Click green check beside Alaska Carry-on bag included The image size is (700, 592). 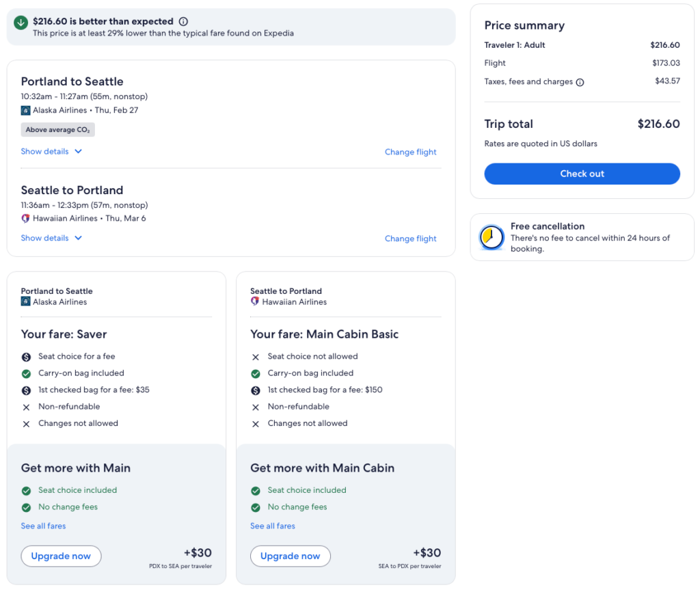(x=26, y=374)
